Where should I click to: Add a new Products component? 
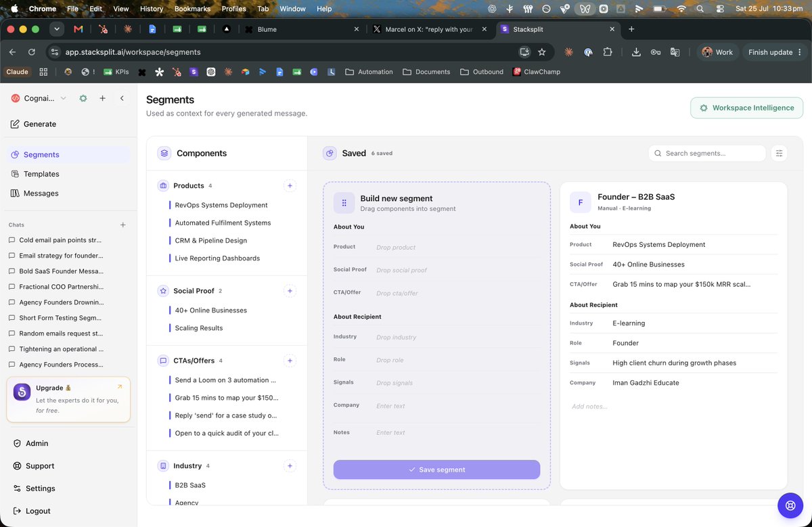point(290,185)
